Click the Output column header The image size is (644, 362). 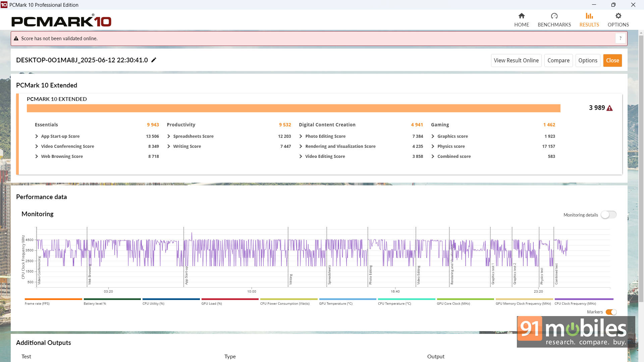pos(436,357)
